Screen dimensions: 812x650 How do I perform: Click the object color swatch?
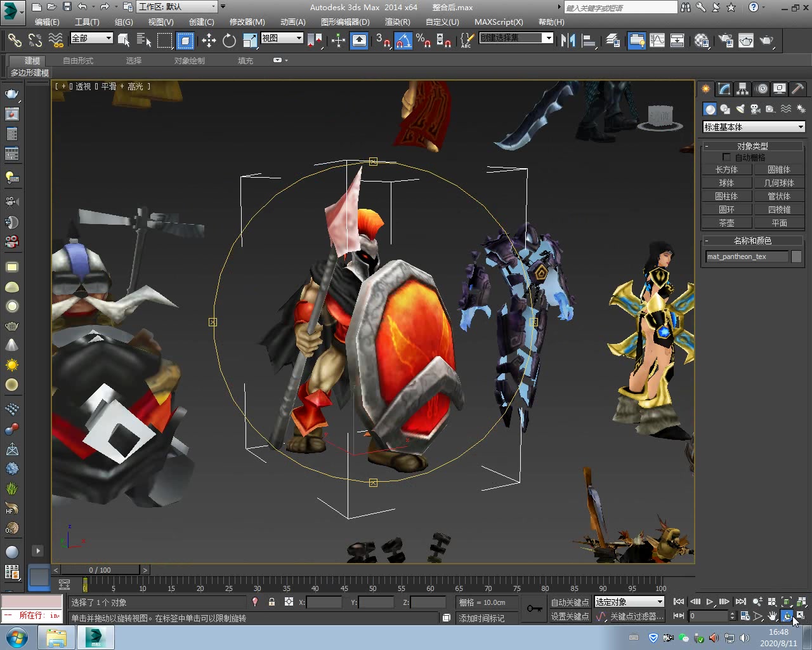[797, 256]
